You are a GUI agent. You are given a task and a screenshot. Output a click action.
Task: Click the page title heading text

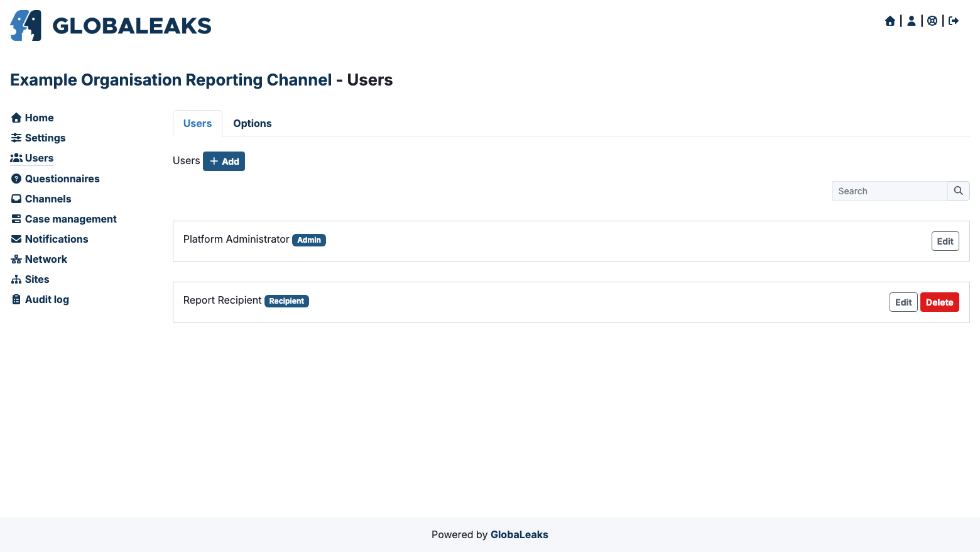coord(201,80)
